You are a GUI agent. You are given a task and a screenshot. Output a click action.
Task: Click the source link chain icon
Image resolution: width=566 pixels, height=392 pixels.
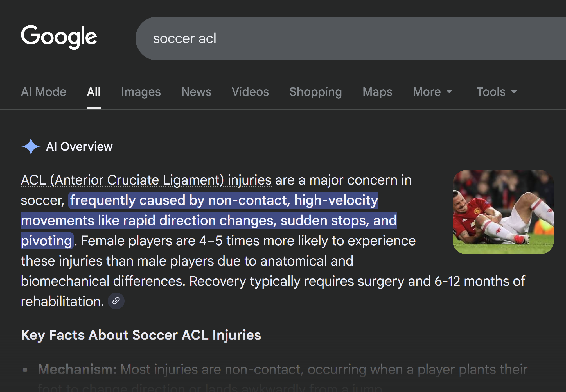[x=116, y=301]
